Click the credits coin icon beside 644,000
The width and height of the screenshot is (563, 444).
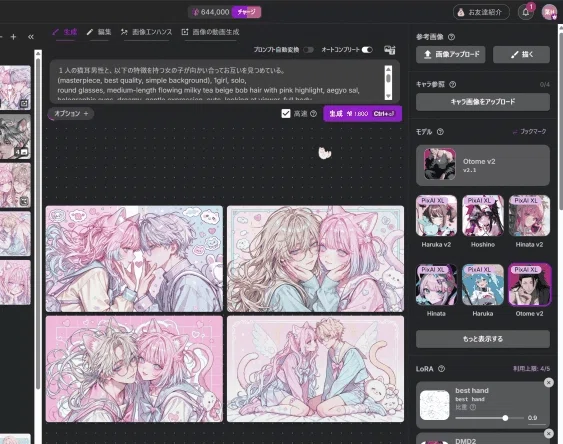195,12
